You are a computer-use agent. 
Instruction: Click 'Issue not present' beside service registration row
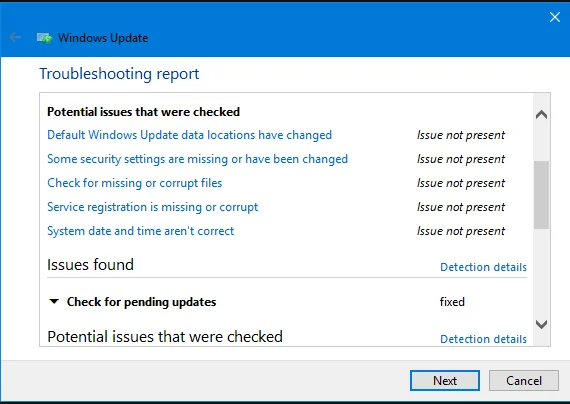(461, 207)
